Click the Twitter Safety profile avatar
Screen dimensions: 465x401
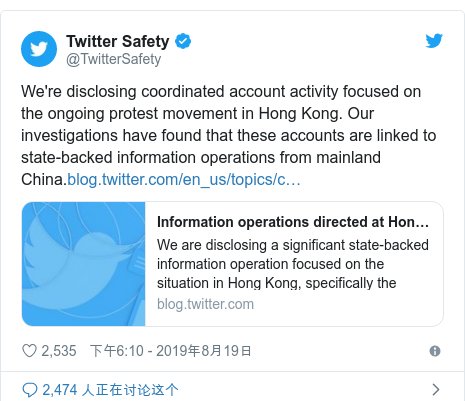coord(39,49)
